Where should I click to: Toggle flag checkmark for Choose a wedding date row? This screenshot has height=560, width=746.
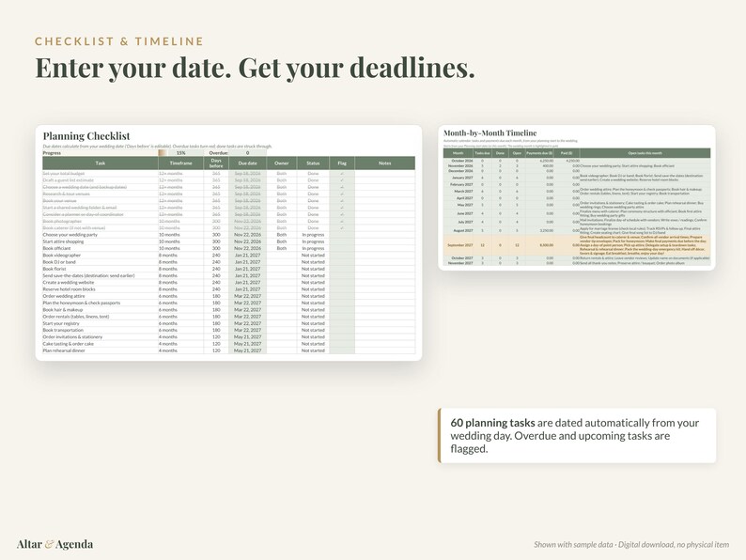[342, 187]
